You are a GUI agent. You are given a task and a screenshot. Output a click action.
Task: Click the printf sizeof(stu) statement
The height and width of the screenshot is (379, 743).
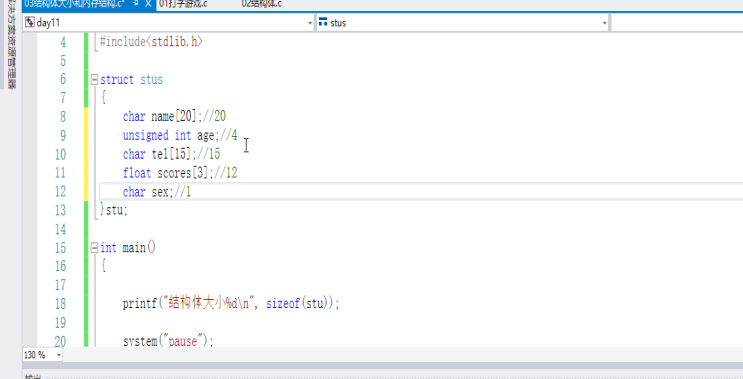coord(231,303)
